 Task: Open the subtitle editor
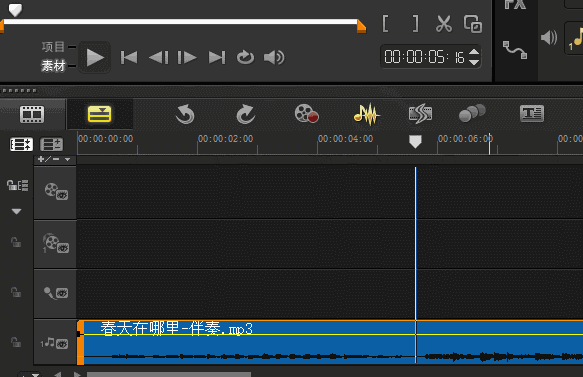click(532, 113)
